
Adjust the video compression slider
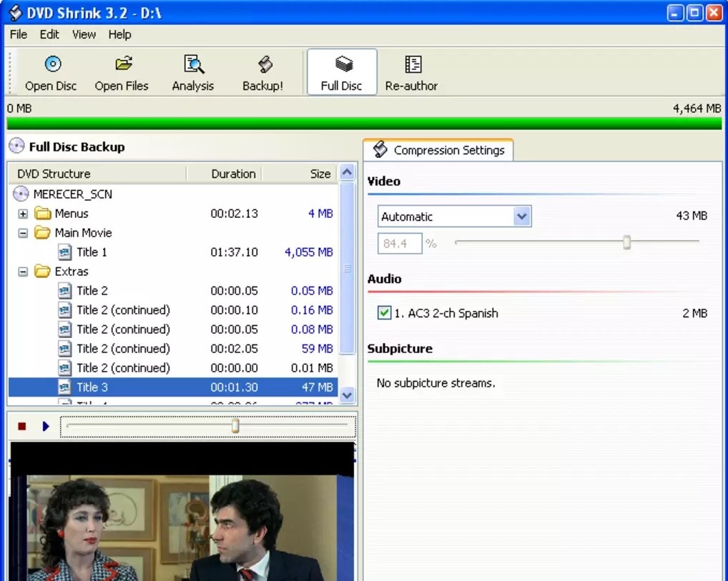click(x=626, y=243)
